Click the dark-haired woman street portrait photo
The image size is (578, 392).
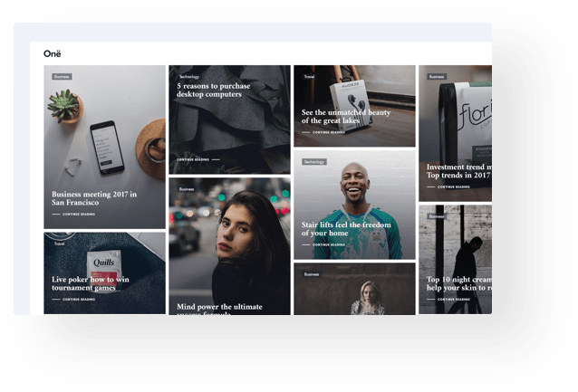point(229,246)
